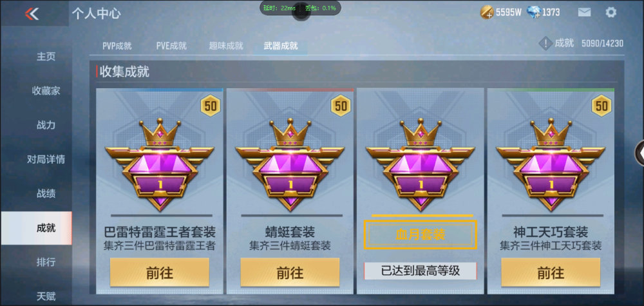The width and height of the screenshot is (644, 306).
Task: Click the back arrow icon
Action: (32, 14)
